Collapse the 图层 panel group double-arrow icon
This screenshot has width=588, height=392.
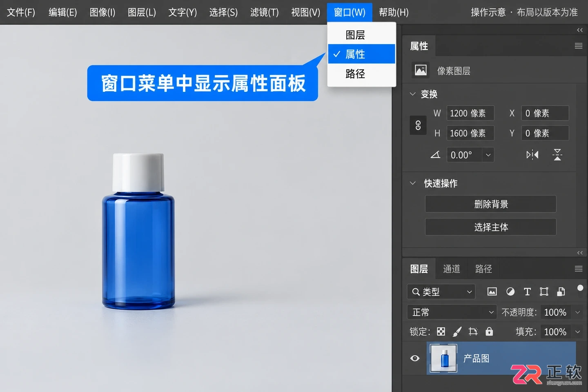click(x=580, y=253)
